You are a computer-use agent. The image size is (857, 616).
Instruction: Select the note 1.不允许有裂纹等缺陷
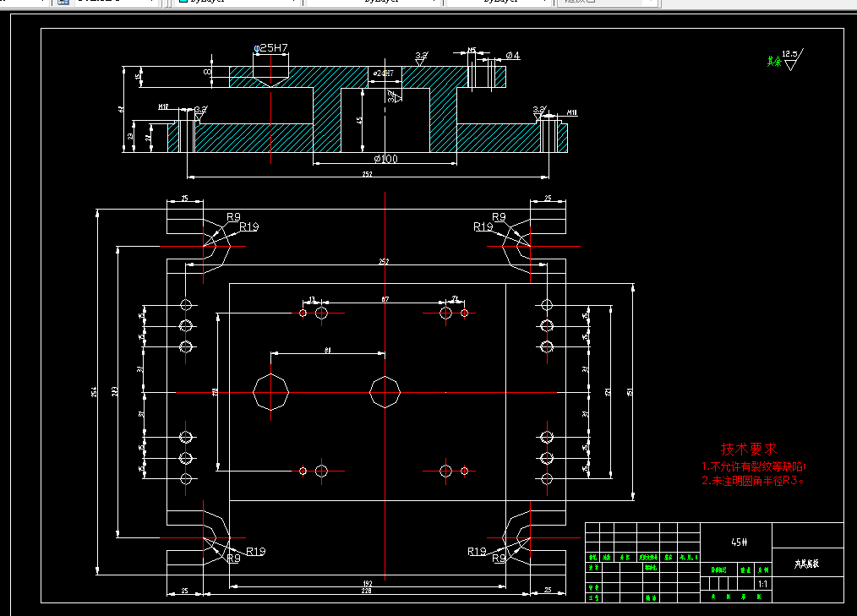(x=754, y=466)
